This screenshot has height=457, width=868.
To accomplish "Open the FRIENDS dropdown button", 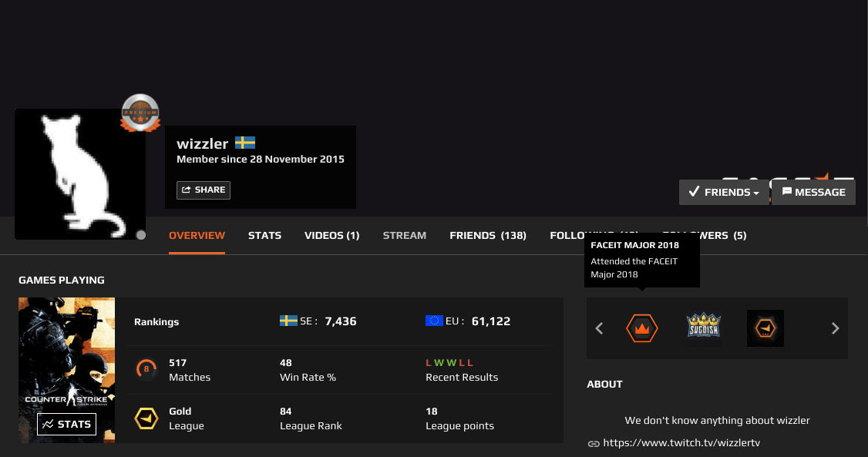I will (x=724, y=192).
